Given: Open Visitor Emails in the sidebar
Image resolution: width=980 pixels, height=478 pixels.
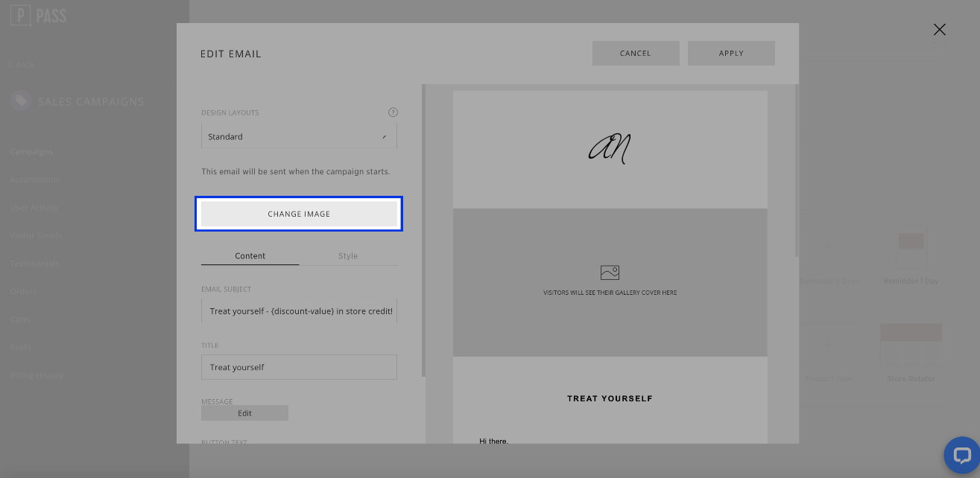Looking at the screenshot, I should point(36,235).
